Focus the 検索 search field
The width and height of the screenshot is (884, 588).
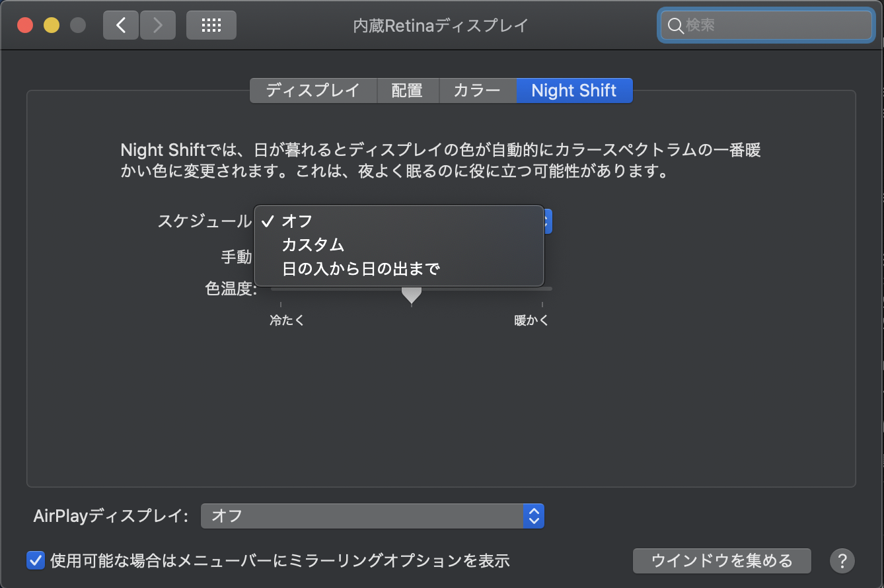766,26
